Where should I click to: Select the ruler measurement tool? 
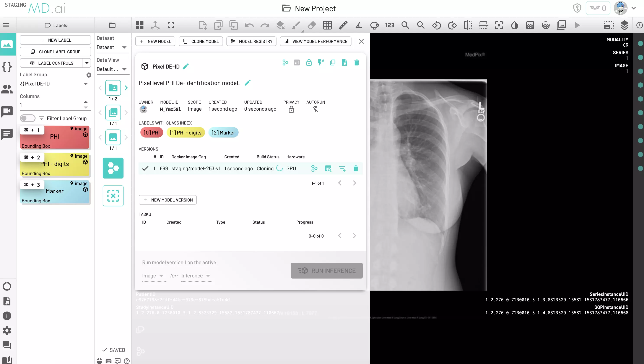pos(343,25)
